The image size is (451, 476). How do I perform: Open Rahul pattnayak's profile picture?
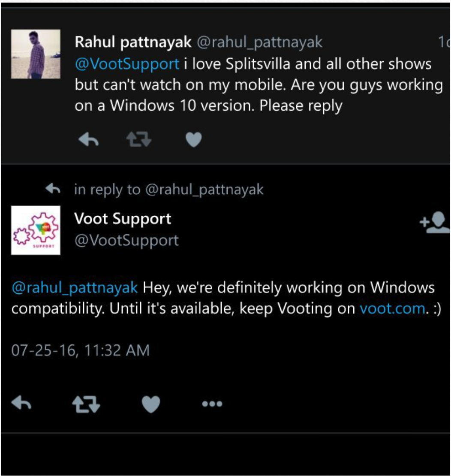(x=36, y=54)
